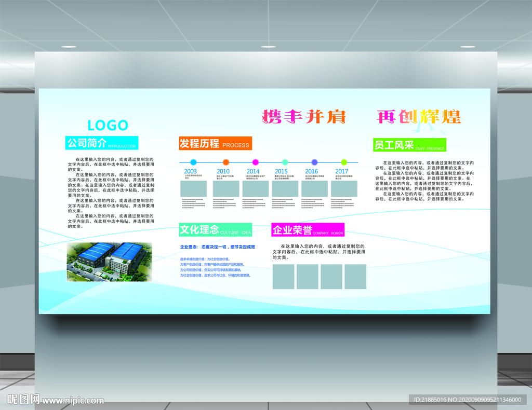Screen dimensions: 532x410
Task: Click the 2010 orange timeline dot
Action: (226, 162)
